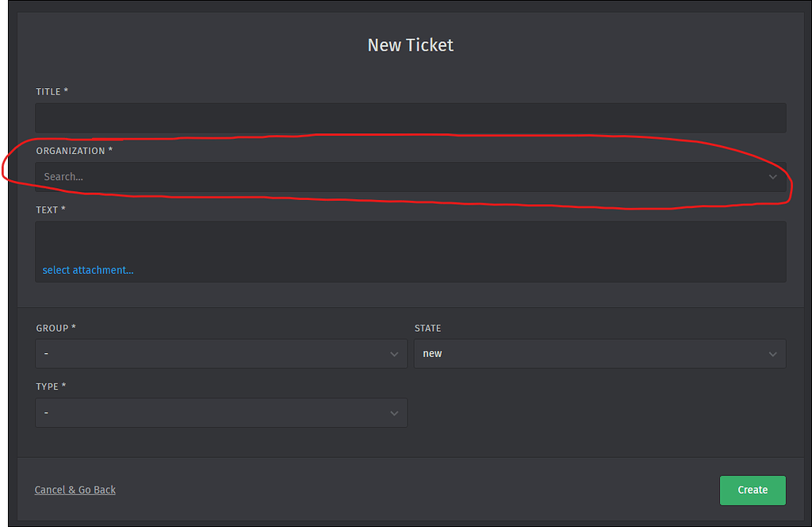
Task: Click the Type dropdown chevron arrow
Action: pos(394,413)
